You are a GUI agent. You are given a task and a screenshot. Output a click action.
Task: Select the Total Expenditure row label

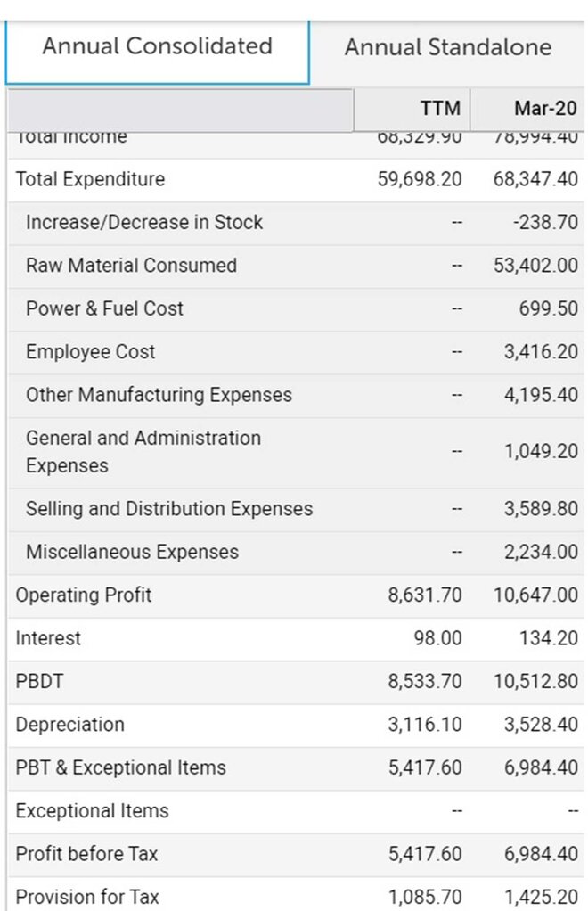90,179
